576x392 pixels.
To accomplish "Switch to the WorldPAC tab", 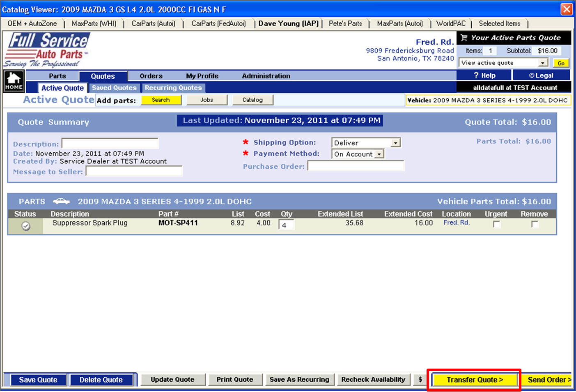I will 451,24.
